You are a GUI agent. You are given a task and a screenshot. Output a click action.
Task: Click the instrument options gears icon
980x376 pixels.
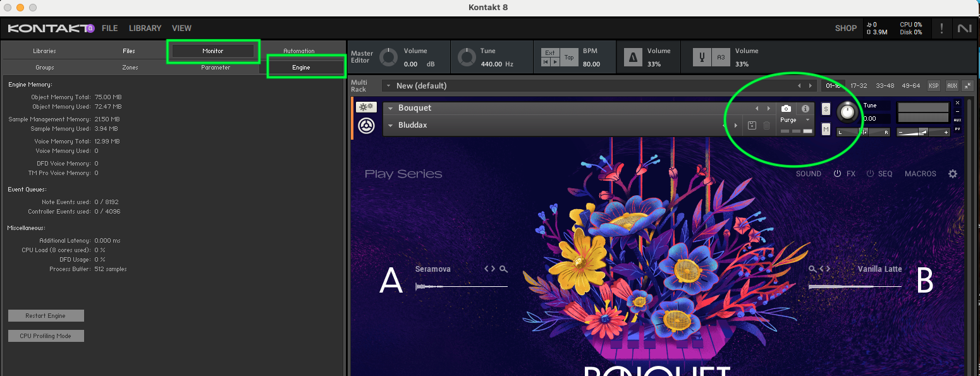[x=366, y=107]
